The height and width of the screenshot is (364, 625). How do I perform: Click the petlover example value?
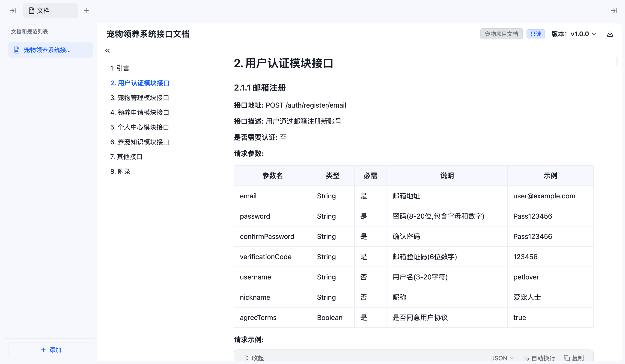pyautogui.click(x=526, y=277)
